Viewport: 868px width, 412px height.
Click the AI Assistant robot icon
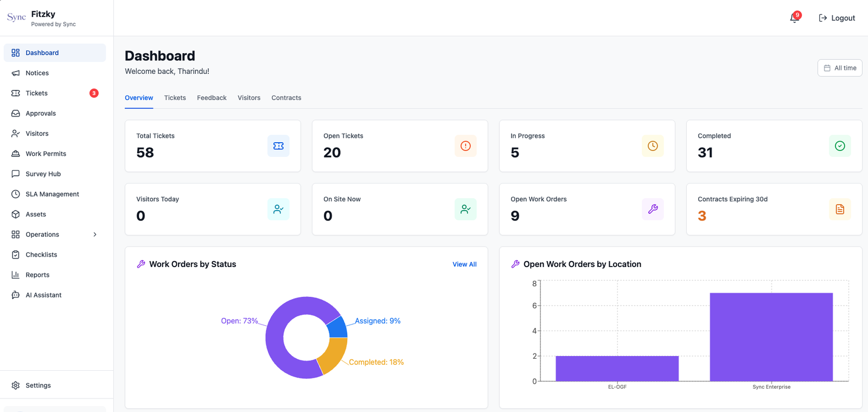coord(16,295)
